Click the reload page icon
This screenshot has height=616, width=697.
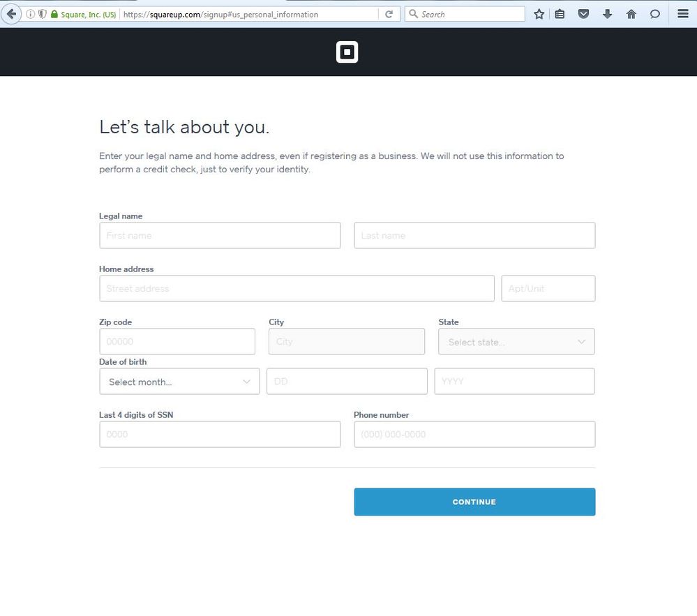coord(389,14)
